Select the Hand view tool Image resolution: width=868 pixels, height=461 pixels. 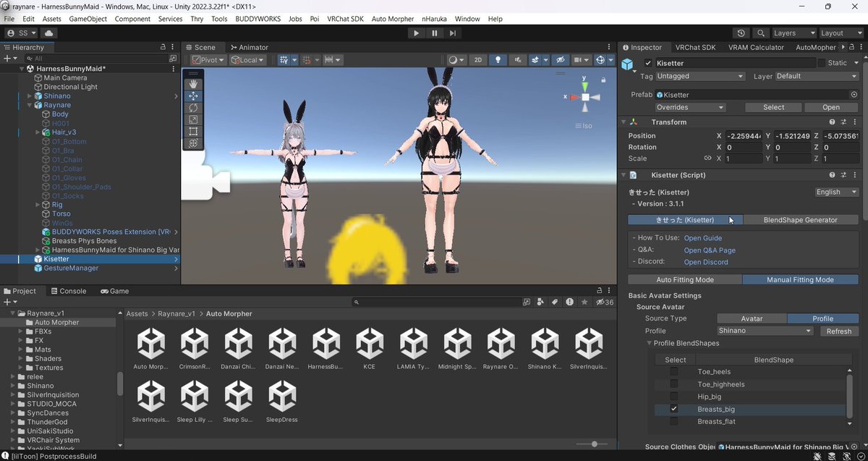click(193, 84)
